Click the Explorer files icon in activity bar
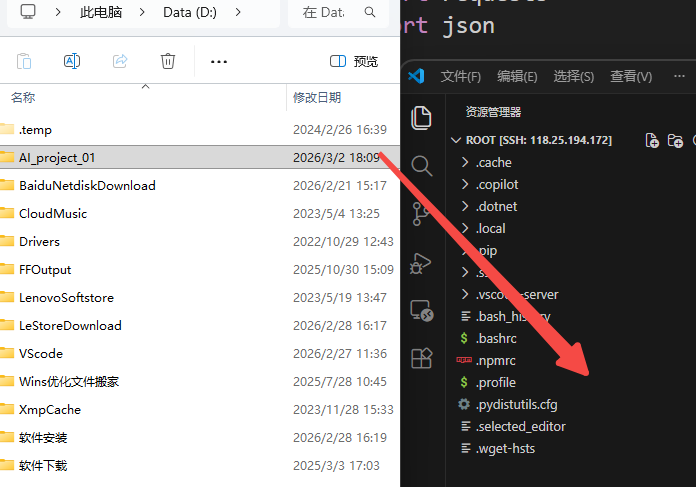 point(422,117)
